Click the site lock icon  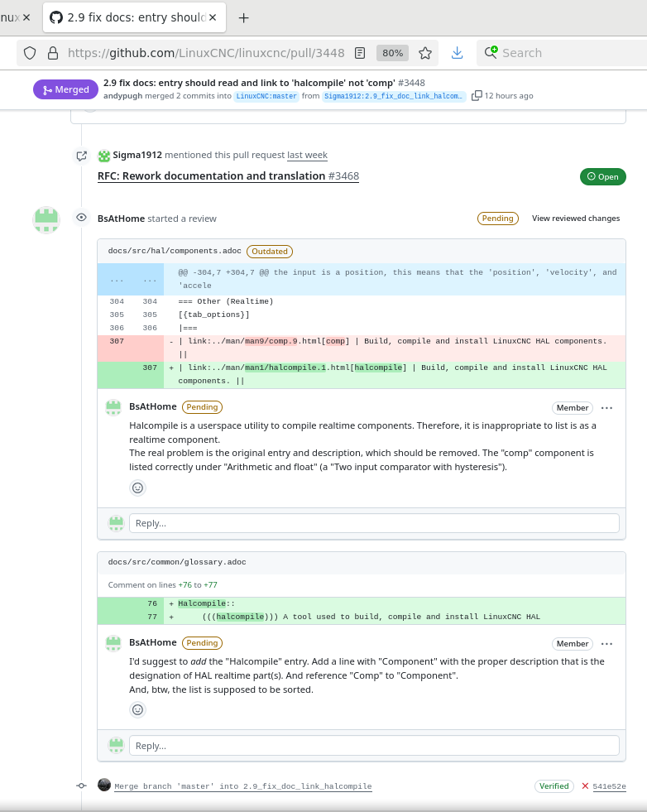[53, 53]
